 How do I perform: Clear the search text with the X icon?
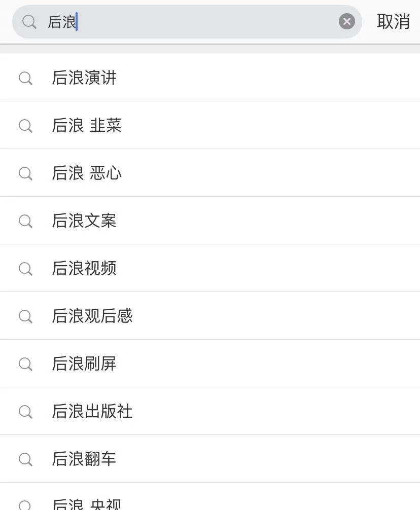(347, 21)
